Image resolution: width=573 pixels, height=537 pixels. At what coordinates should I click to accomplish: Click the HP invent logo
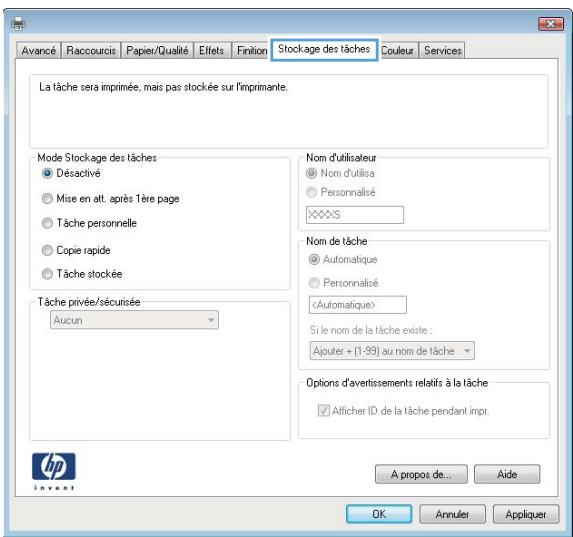tap(54, 472)
